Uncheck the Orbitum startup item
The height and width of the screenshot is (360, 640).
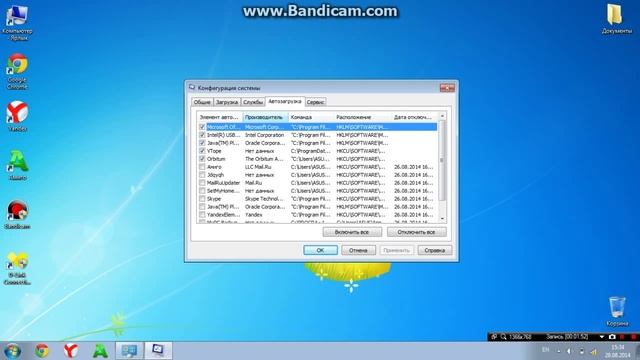[x=202, y=159]
